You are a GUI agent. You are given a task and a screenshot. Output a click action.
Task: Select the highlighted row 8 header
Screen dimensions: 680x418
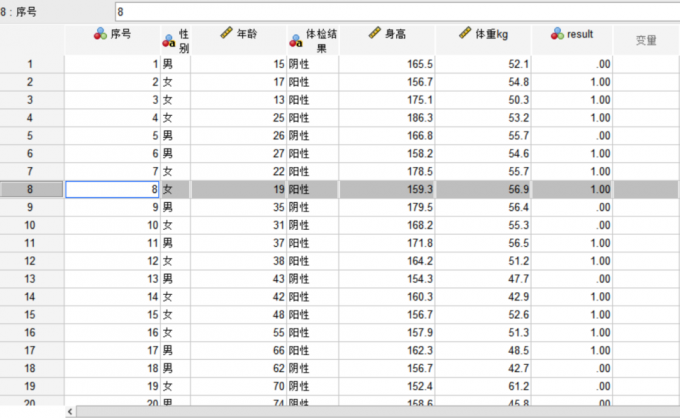coord(31,188)
